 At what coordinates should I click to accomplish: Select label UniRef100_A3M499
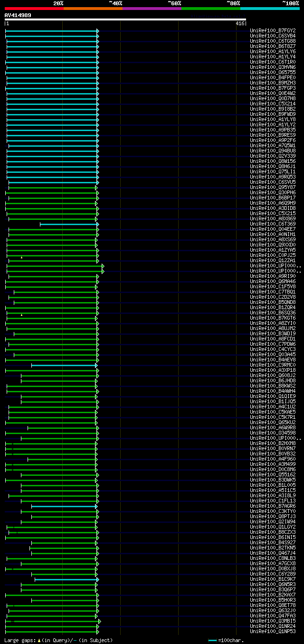273,464
